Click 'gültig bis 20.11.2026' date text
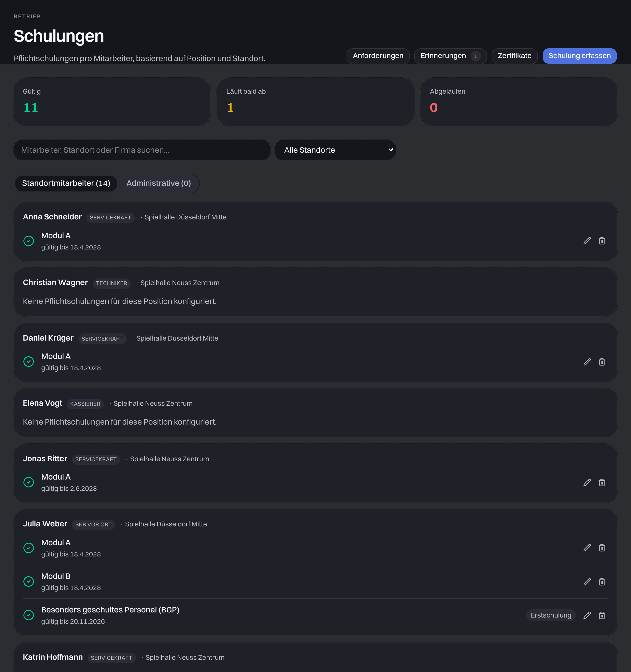 (73, 621)
